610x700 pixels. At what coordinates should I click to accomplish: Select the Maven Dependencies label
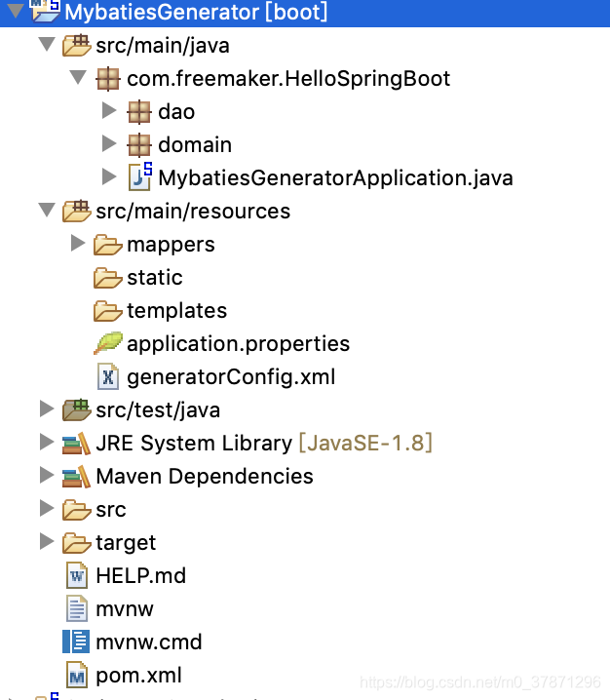tap(205, 477)
